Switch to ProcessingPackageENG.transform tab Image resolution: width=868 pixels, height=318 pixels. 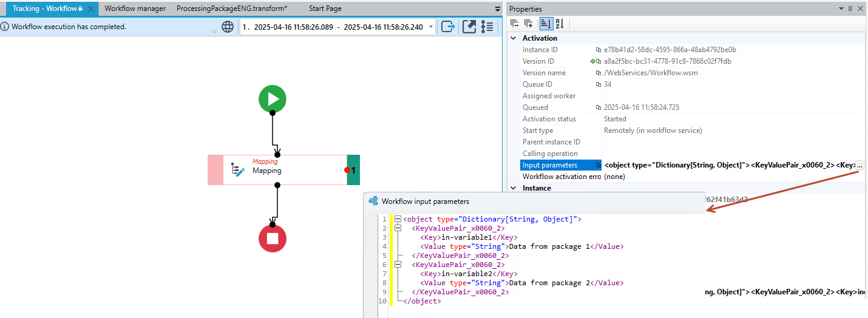[232, 8]
